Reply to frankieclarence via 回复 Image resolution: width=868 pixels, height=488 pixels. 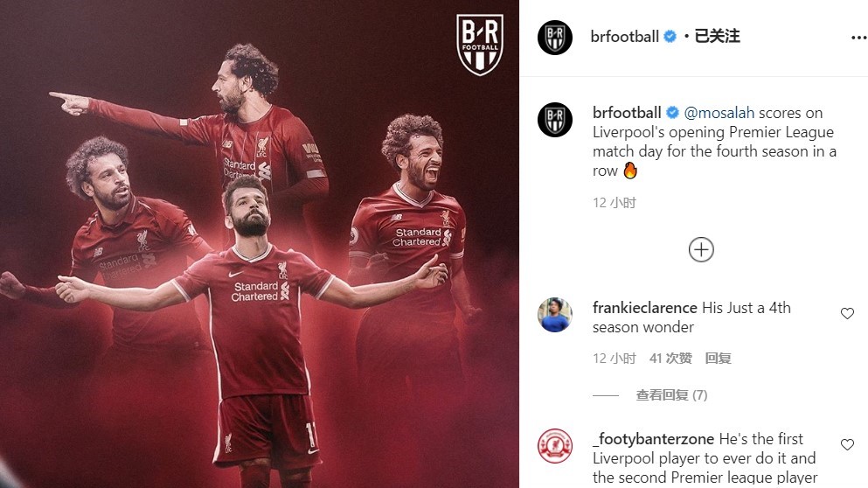click(x=718, y=359)
